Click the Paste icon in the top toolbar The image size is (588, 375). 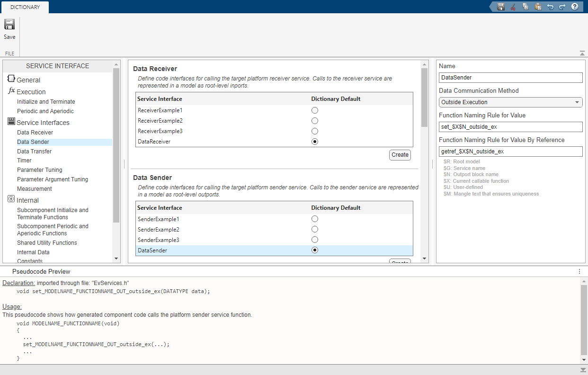pos(538,7)
